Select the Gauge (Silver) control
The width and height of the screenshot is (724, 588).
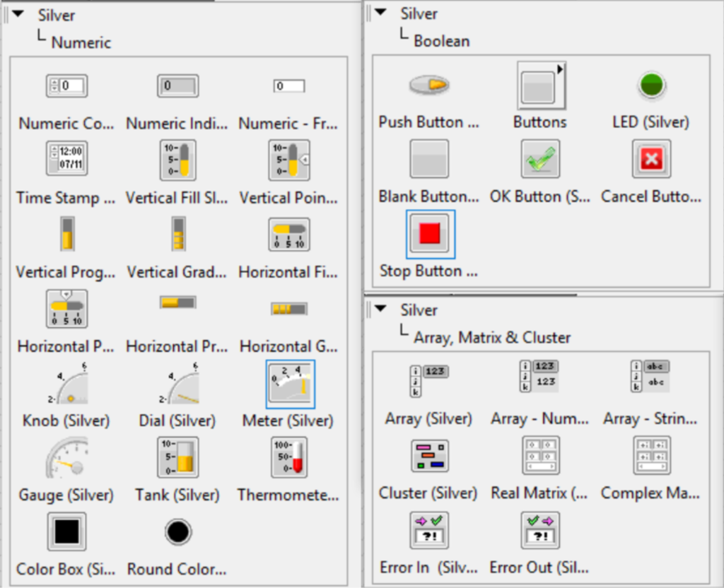(66, 457)
